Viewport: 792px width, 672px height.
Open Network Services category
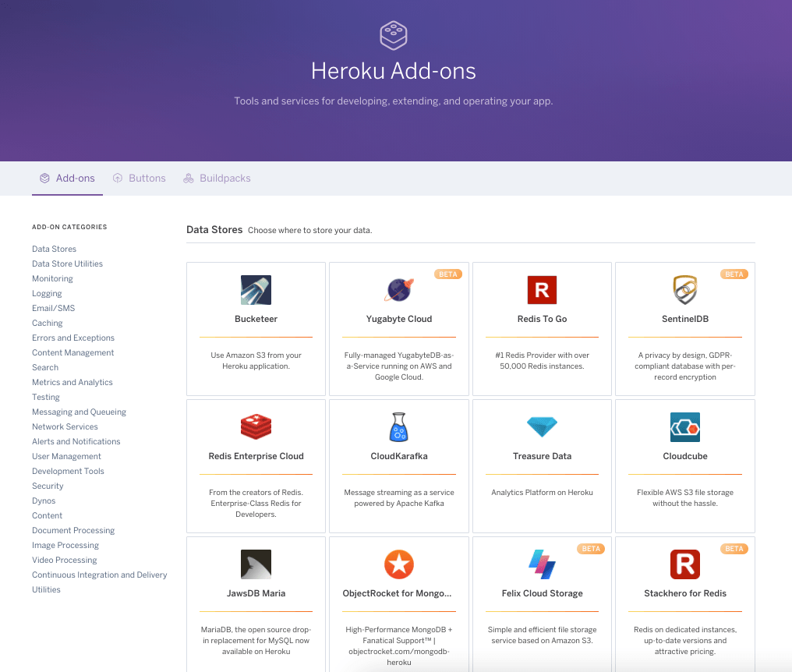point(65,427)
